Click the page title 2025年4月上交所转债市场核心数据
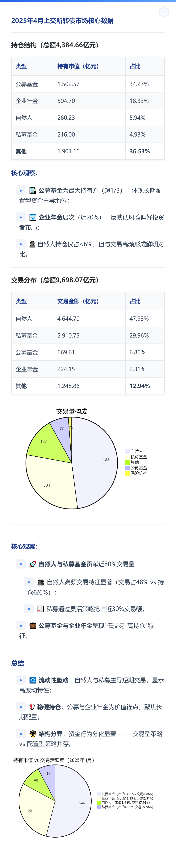Viewport: 176px width, 868px height. click(x=62, y=21)
